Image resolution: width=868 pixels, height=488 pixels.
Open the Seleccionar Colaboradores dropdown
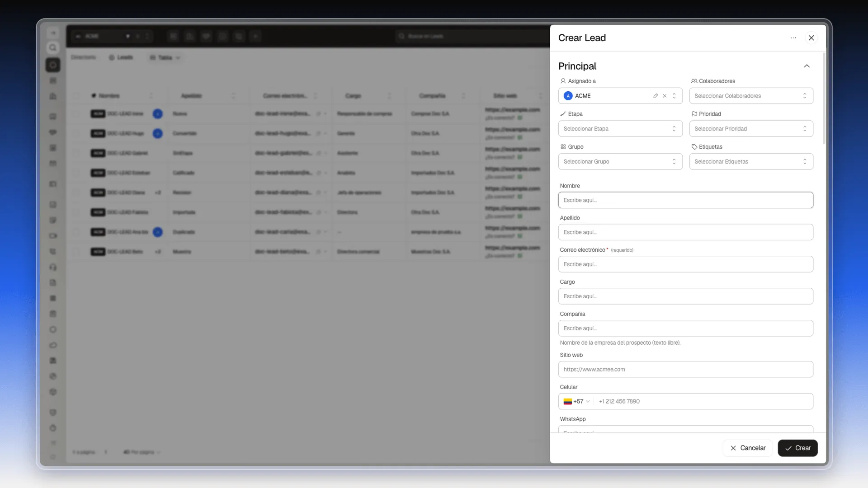click(751, 96)
